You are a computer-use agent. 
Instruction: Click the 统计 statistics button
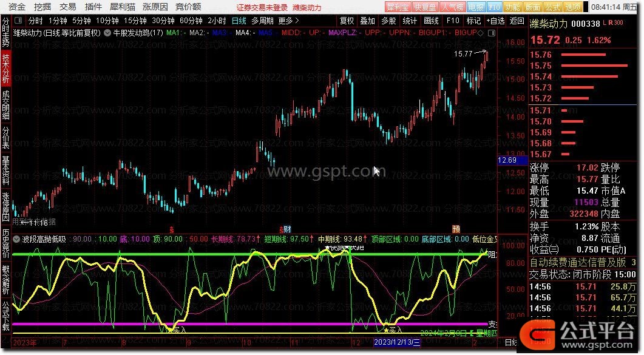[x=410, y=21]
